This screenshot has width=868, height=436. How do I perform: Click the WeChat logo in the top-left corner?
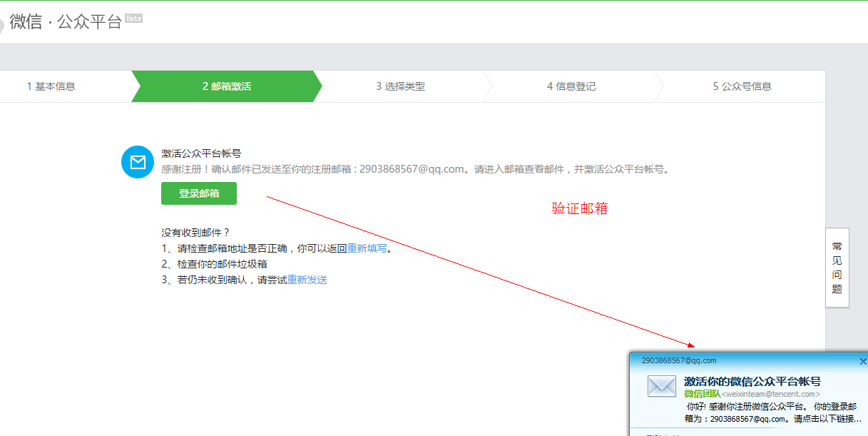[2, 23]
